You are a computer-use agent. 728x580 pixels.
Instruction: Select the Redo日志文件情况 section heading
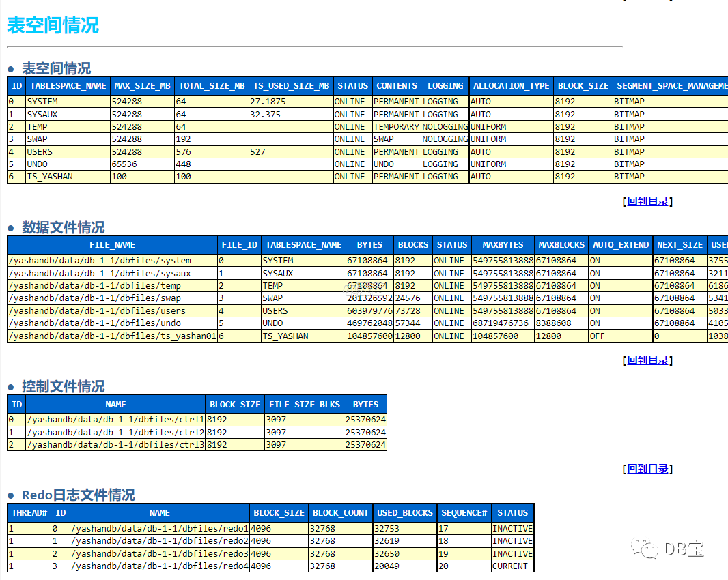(x=79, y=495)
